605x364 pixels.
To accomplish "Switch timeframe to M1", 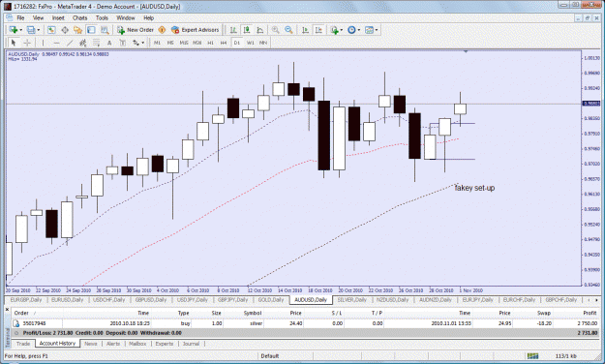I will (157, 43).
